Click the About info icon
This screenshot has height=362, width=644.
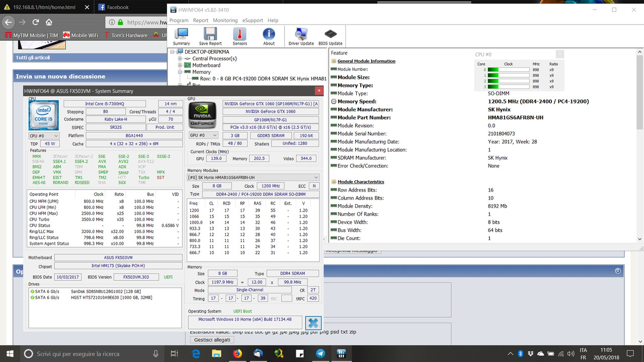(269, 37)
